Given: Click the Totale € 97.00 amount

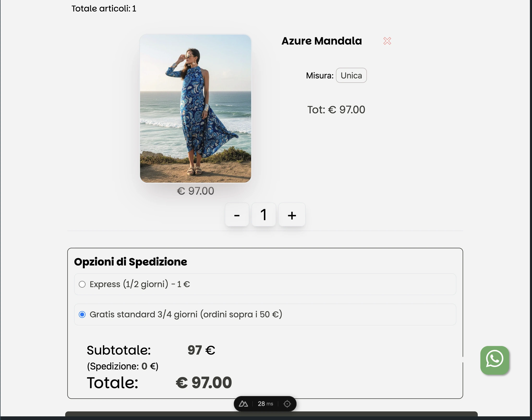Looking at the screenshot, I should coord(204,382).
